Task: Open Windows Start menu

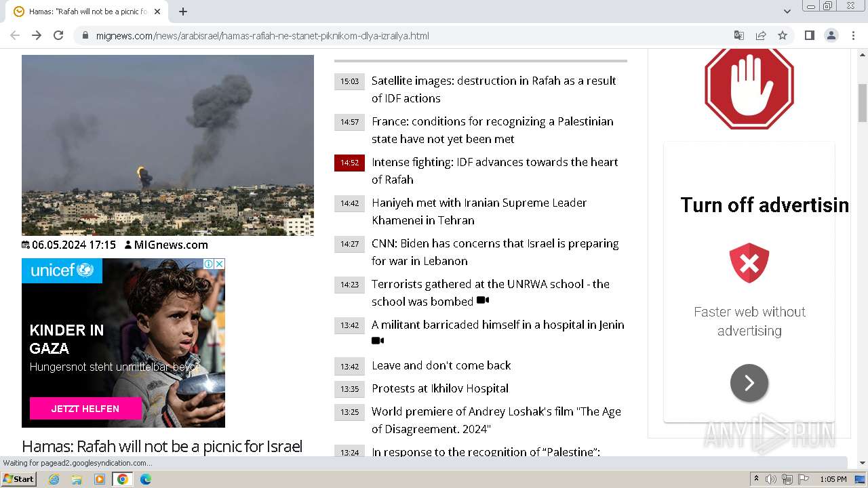Action: click(18, 479)
